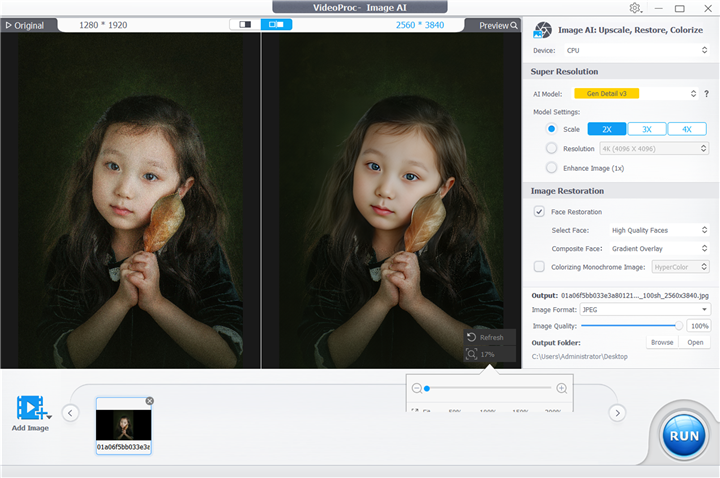Click the Browse output folder button

pos(662,342)
